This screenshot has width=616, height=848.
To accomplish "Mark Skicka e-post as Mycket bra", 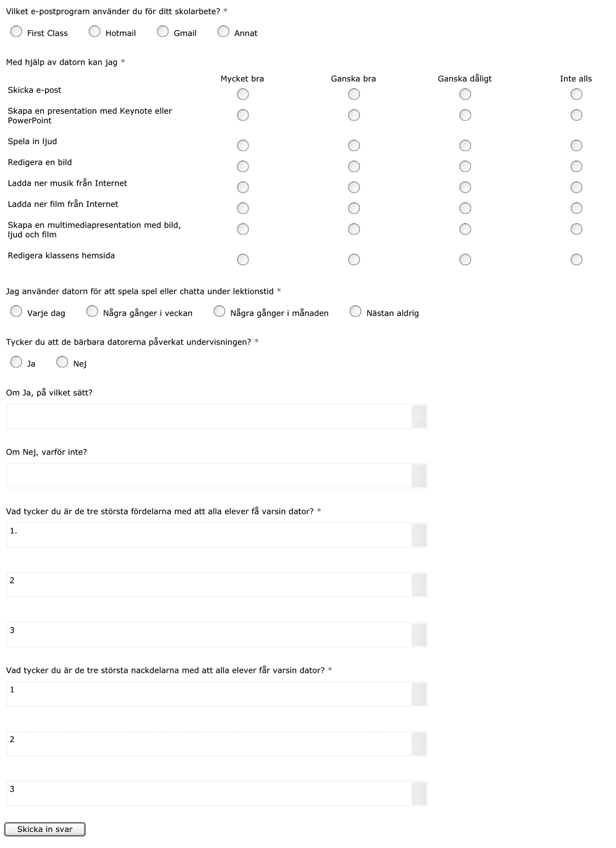I will 243,94.
